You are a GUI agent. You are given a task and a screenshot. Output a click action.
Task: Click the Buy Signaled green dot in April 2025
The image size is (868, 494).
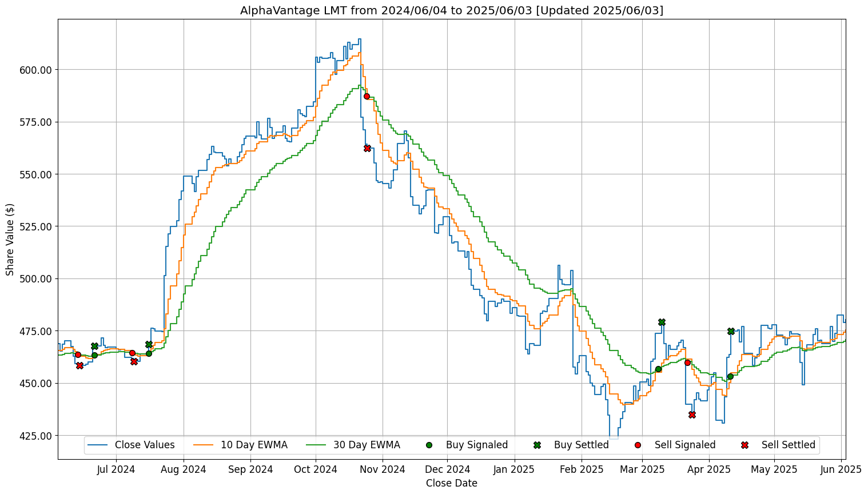(x=730, y=376)
